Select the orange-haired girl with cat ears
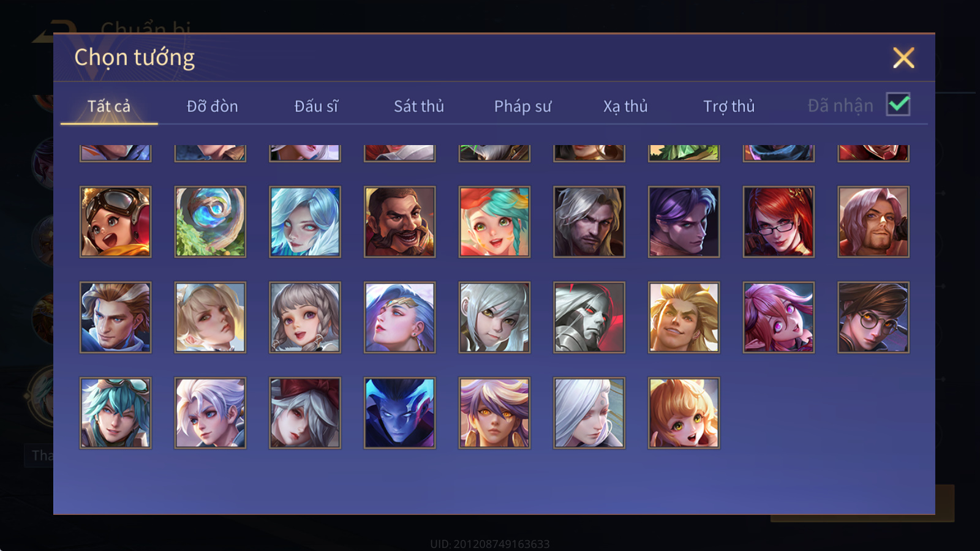Screen dimensions: 980x551 684,413
